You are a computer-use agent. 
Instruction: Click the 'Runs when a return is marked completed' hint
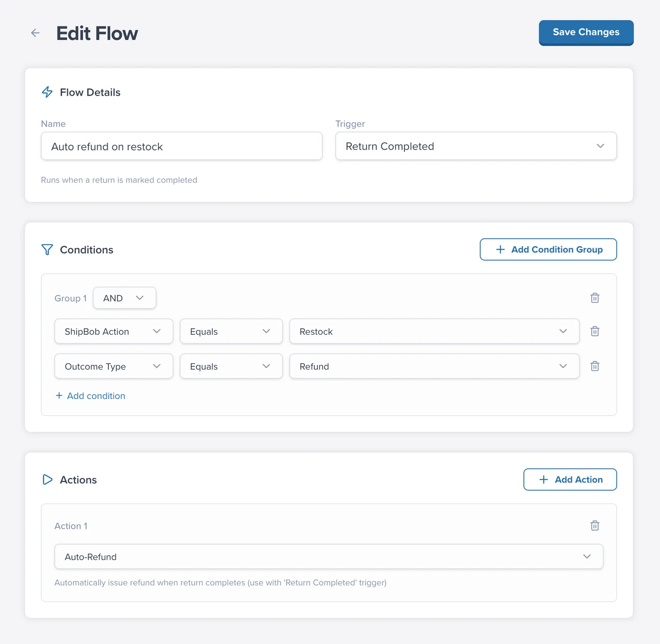click(119, 180)
